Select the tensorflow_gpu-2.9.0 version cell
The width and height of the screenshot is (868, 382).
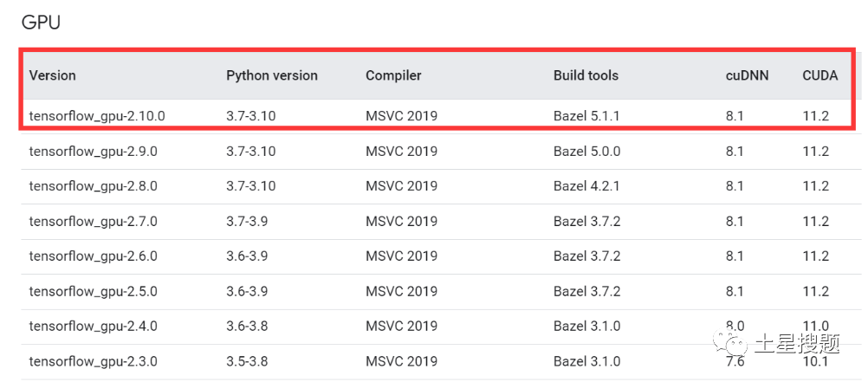coord(93,151)
